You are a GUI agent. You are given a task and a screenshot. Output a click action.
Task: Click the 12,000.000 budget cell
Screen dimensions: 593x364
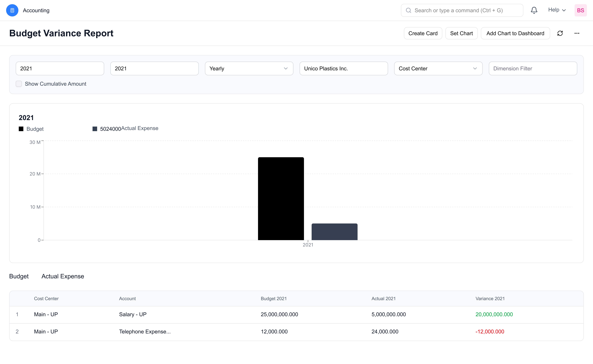click(x=274, y=332)
